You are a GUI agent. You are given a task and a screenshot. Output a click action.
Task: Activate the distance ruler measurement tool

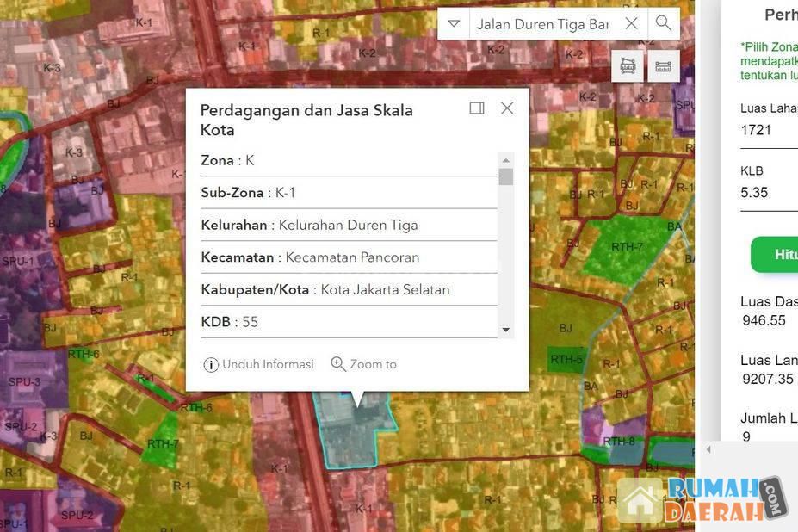click(x=663, y=66)
